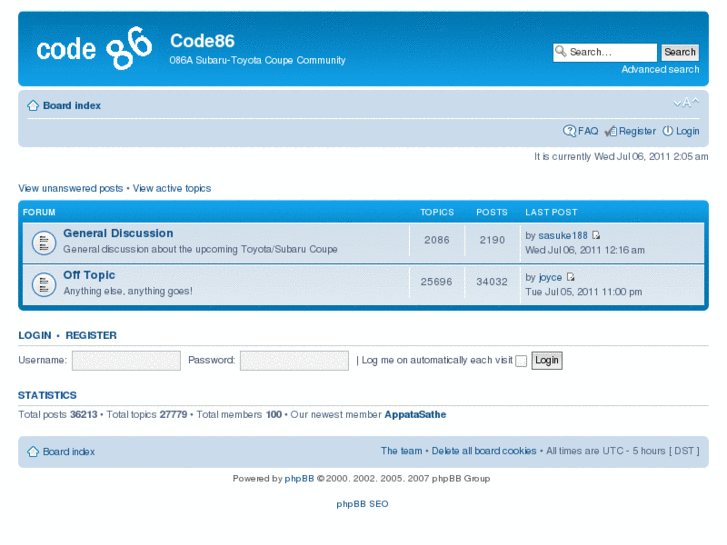This screenshot has width=727, height=545.
Task: Click Off Topic topics count 25696
Action: tap(436, 282)
